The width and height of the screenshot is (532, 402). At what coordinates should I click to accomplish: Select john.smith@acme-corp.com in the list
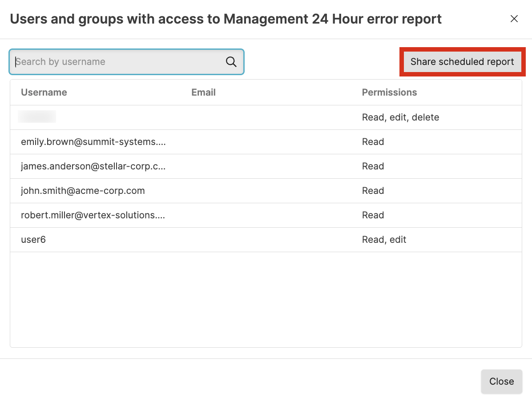83,191
